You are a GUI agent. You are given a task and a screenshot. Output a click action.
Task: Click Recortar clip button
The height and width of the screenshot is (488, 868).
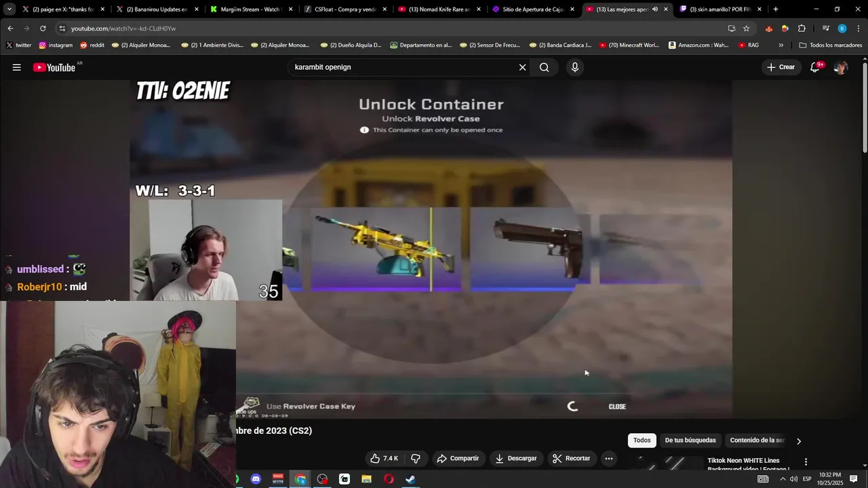point(571,458)
